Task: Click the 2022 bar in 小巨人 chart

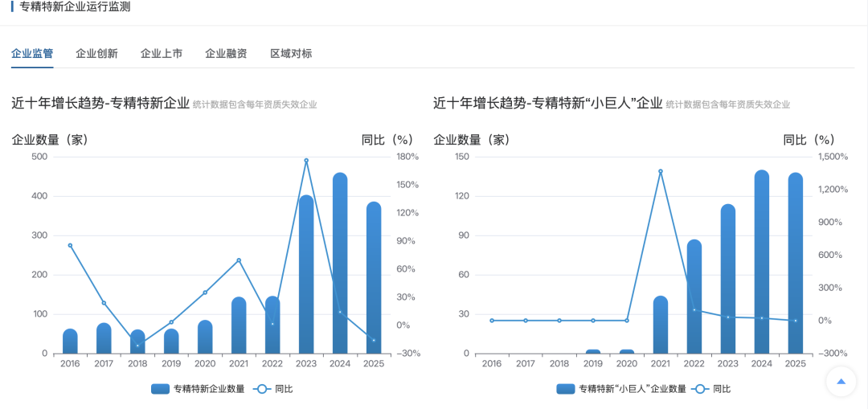Action: [694, 297]
